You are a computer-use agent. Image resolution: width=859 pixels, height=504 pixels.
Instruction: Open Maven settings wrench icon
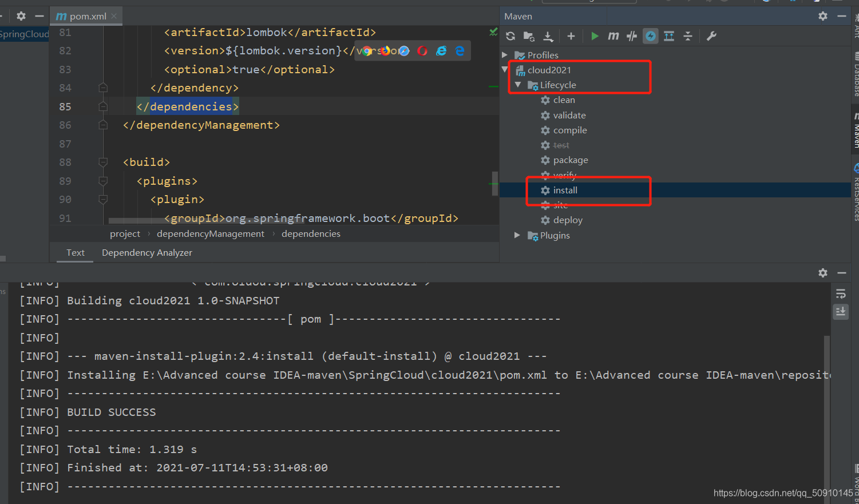point(711,36)
